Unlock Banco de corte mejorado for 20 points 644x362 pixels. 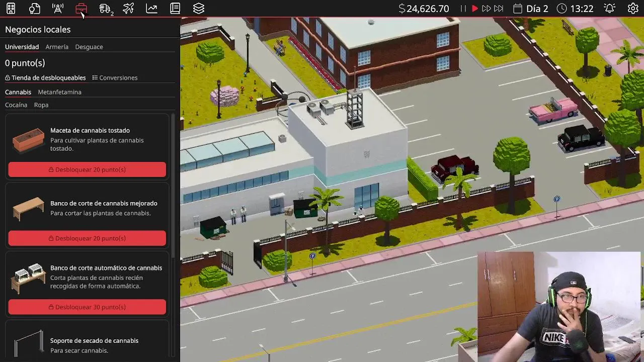point(87,238)
